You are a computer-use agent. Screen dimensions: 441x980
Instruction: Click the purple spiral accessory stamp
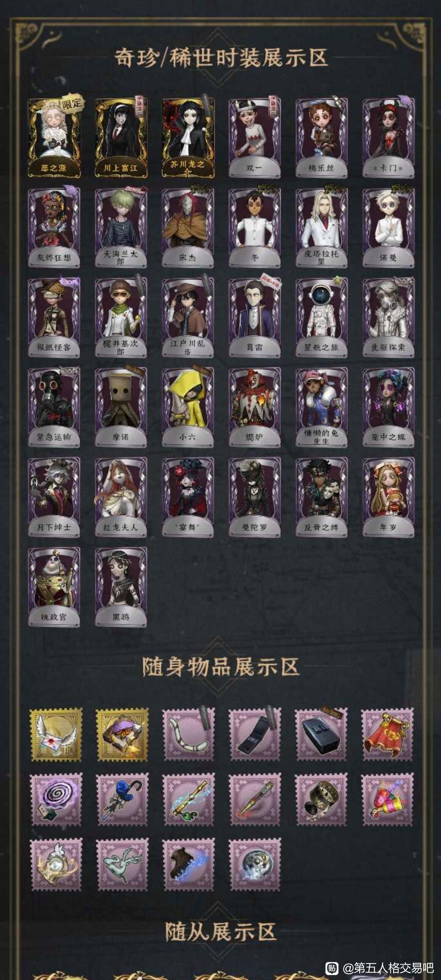pos(56,800)
